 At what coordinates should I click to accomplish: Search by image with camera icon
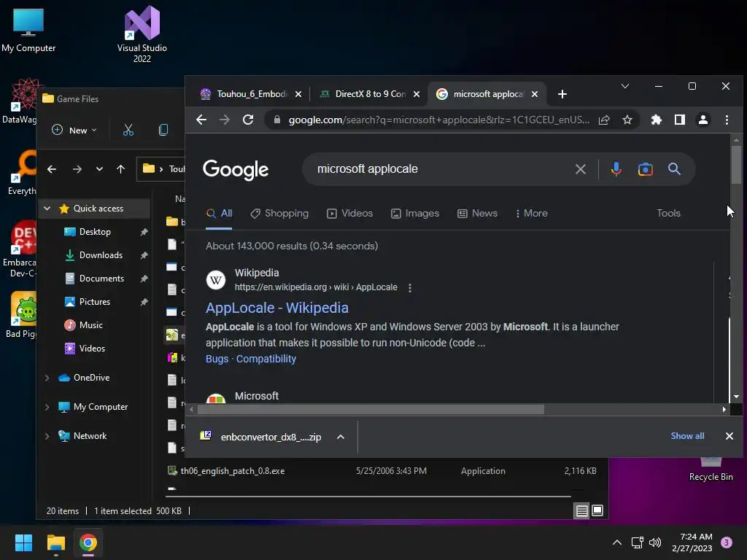coord(645,169)
